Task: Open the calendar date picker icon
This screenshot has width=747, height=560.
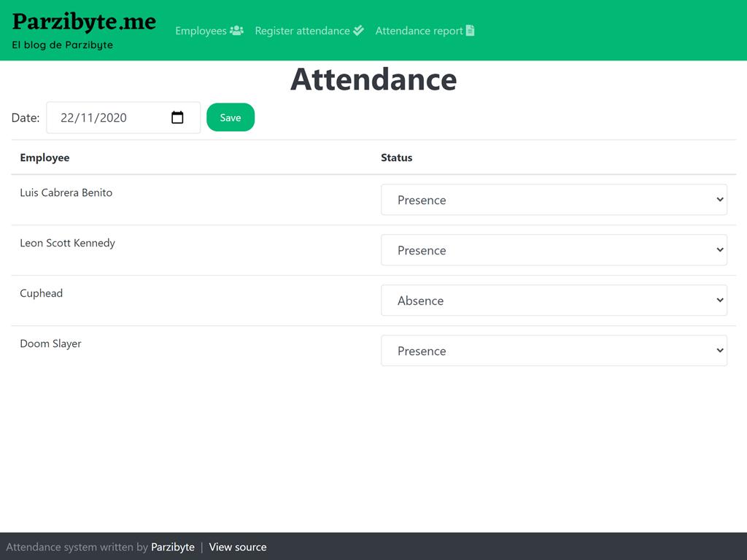Action: pyautogui.click(x=177, y=117)
